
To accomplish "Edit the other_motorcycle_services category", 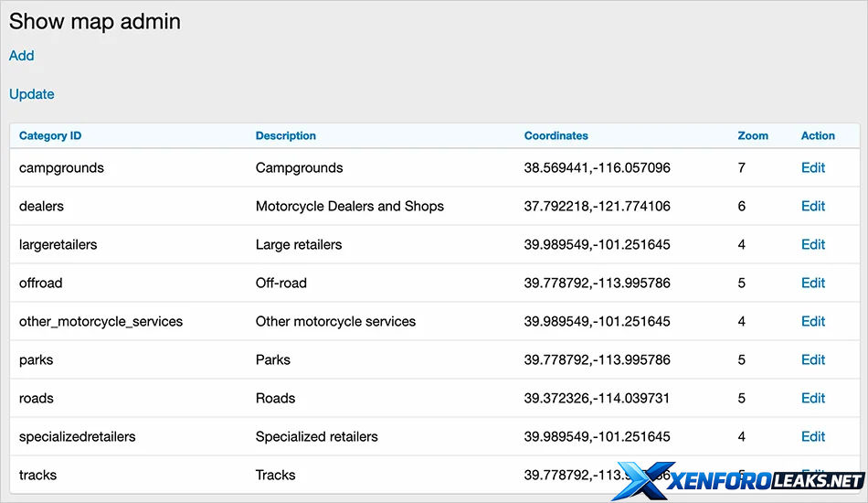I will point(812,322).
